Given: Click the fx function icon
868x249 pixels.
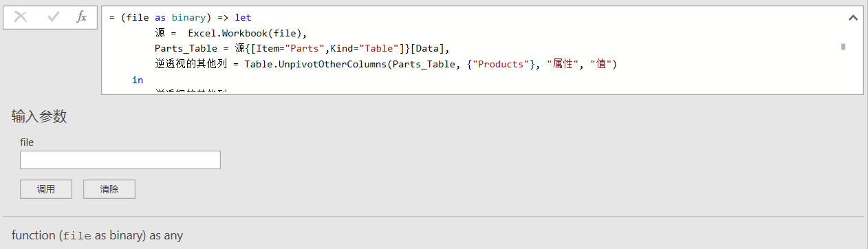Looking at the screenshot, I should click(x=81, y=17).
